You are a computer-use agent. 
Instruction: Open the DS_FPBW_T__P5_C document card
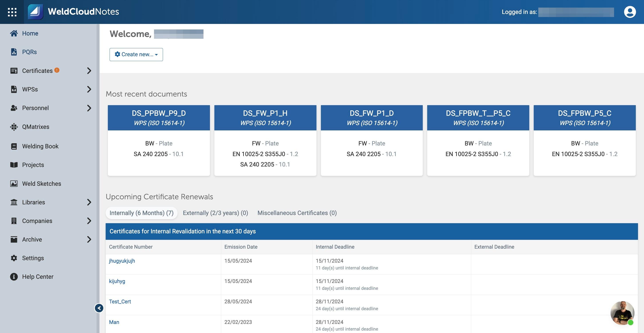pyautogui.click(x=478, y=141)
